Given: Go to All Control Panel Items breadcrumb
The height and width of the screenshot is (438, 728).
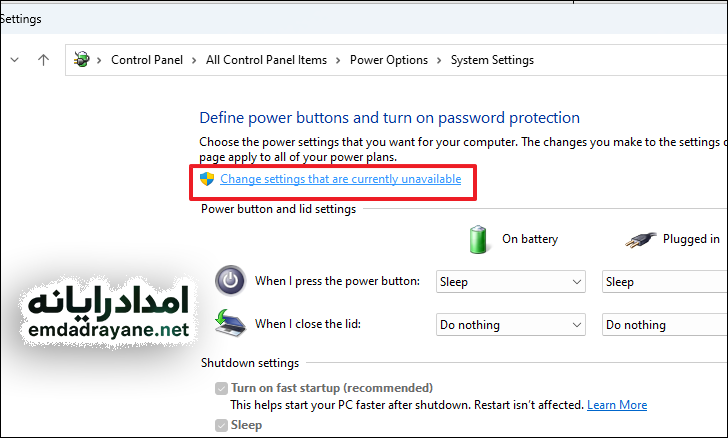Looking at the screenshot, I should point(266,60).
